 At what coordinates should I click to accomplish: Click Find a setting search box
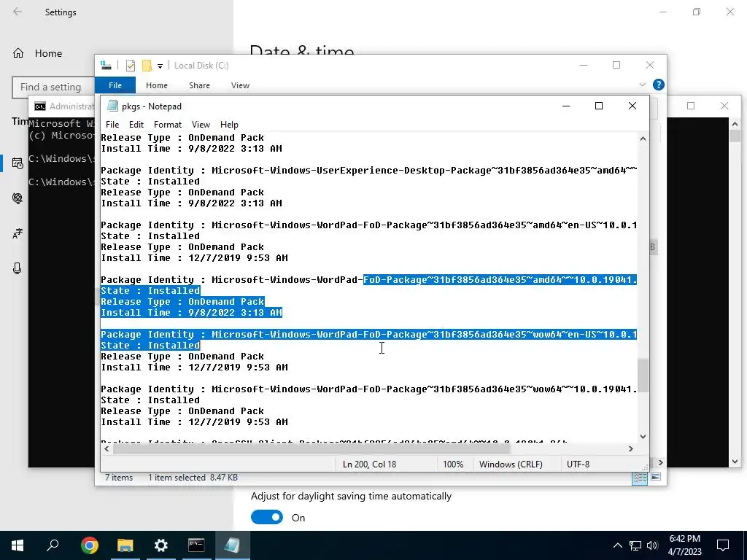53,87
